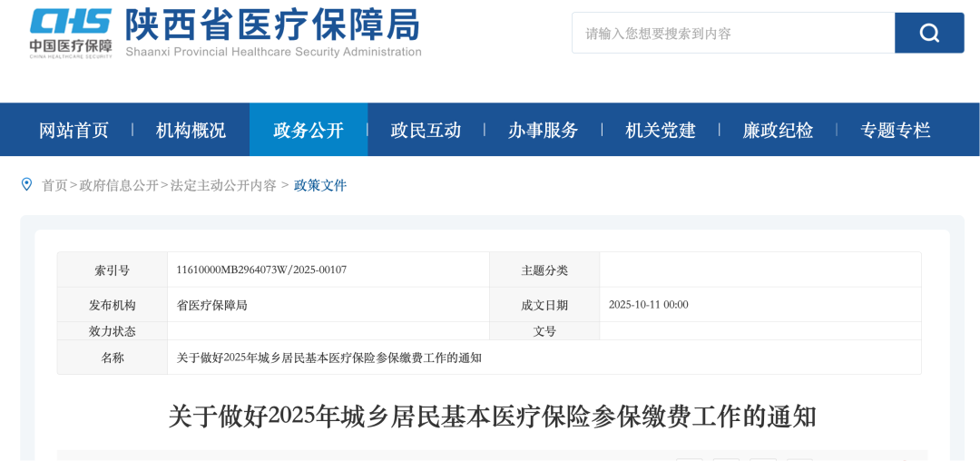The image size is (980, 461).
Task: Open the 机构概况 menu item
Action: [x=191, y=130]
